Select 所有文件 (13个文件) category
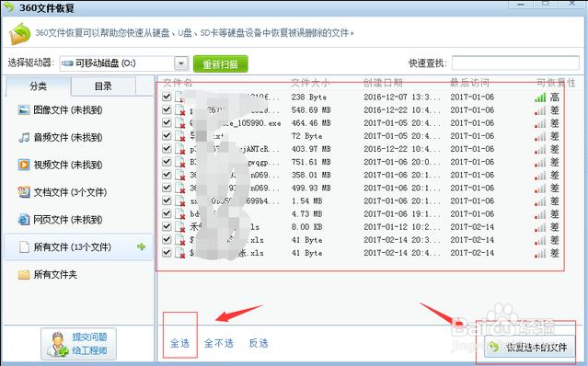The width and height of the screenshot is (588, 366). pyautogui.click(x=79, y=246)
